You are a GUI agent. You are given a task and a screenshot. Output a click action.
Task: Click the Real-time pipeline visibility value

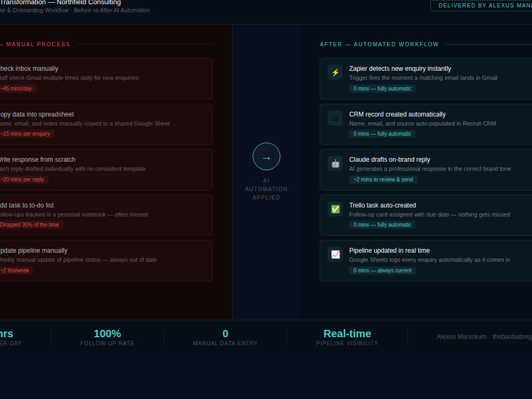[347, 334]
